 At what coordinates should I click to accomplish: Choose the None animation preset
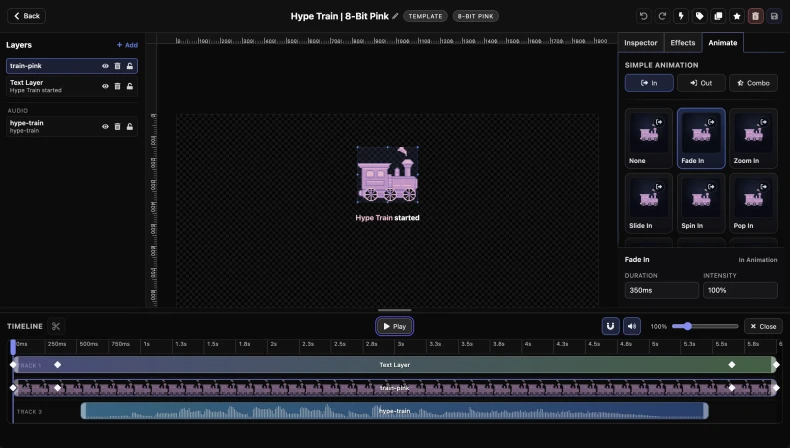649,138
